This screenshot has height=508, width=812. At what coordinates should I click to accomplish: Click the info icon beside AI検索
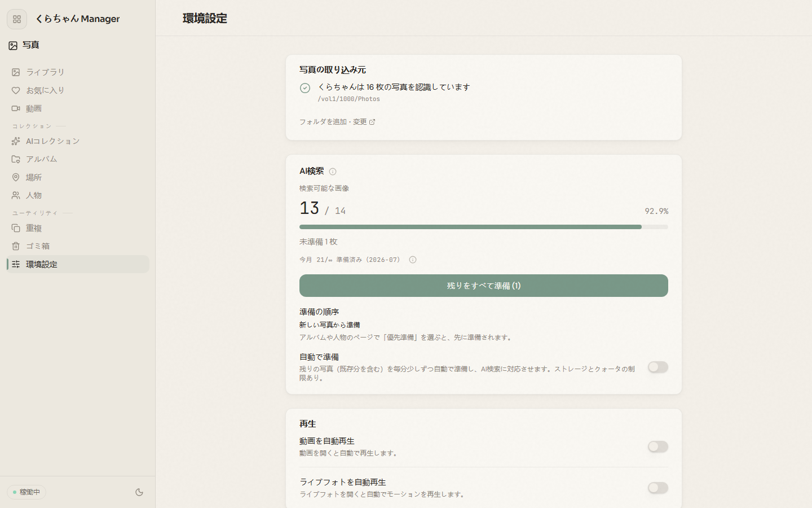333,172
